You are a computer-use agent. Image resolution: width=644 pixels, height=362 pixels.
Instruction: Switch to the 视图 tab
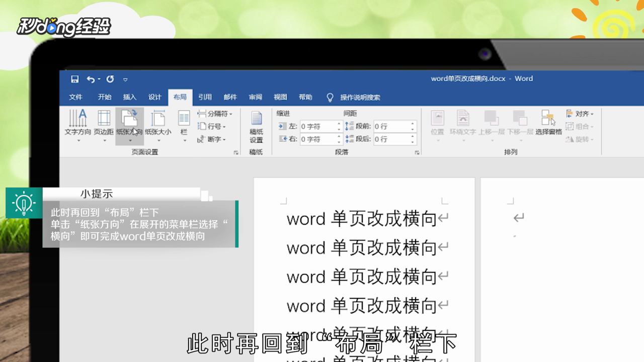tap(280, 97)
